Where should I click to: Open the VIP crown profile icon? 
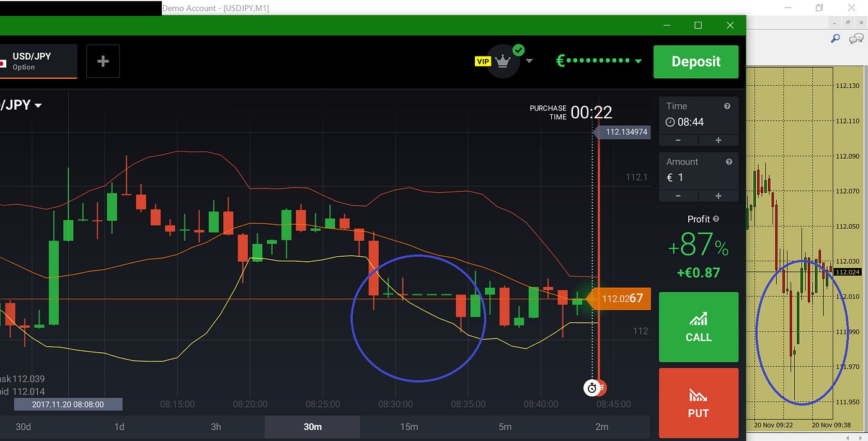click(503, 61)
